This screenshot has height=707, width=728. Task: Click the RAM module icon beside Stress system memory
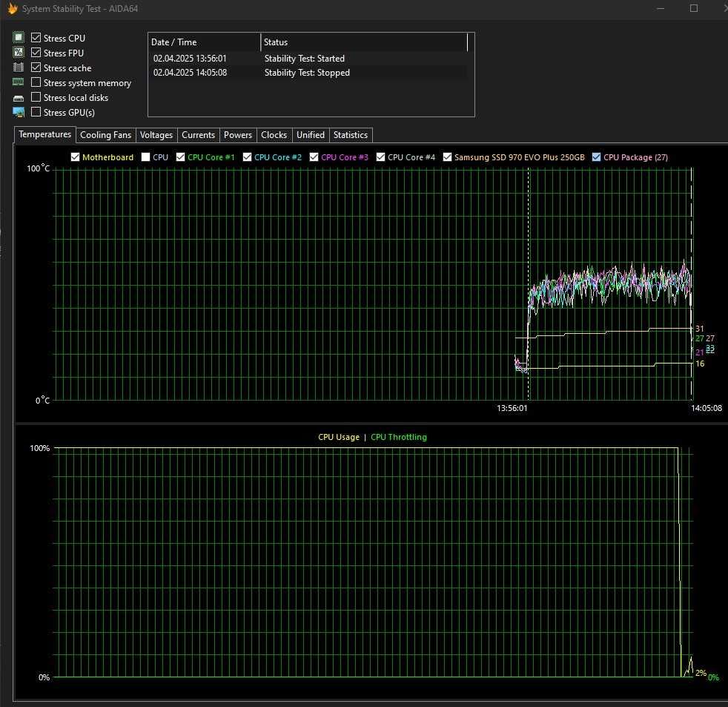[x=18, y=82]
